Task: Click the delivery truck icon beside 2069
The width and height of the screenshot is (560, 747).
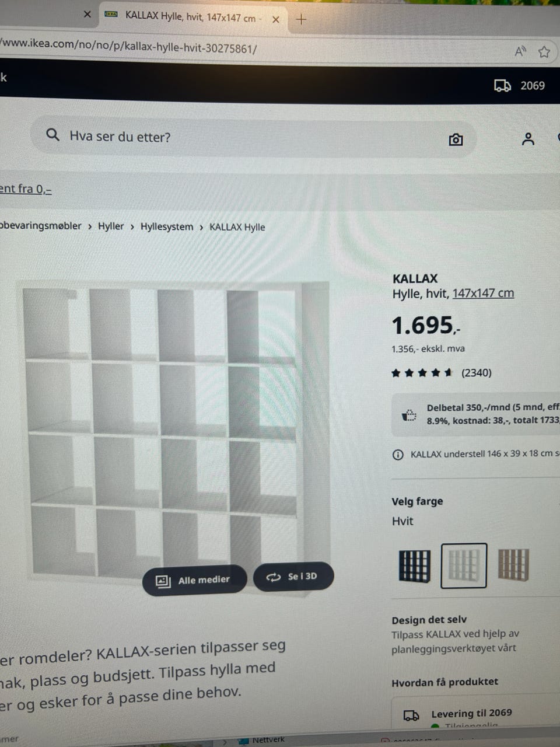Action: click(502, 86)
